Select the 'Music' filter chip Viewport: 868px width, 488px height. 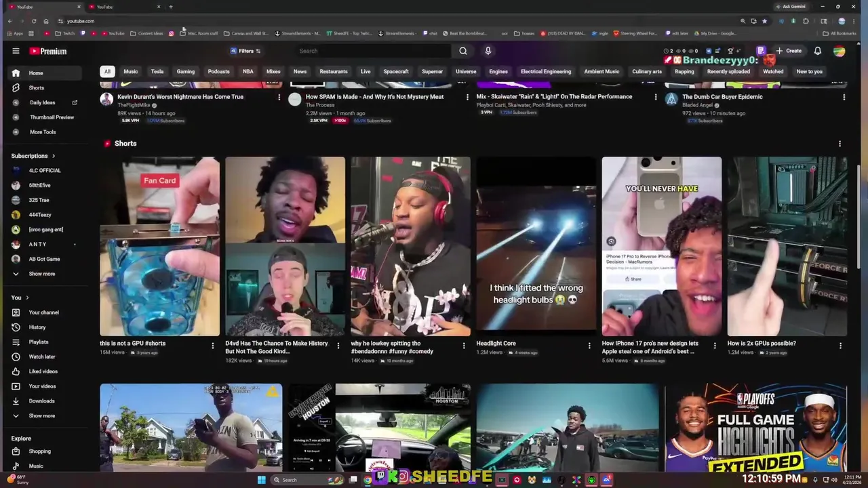tap(130, 71)
